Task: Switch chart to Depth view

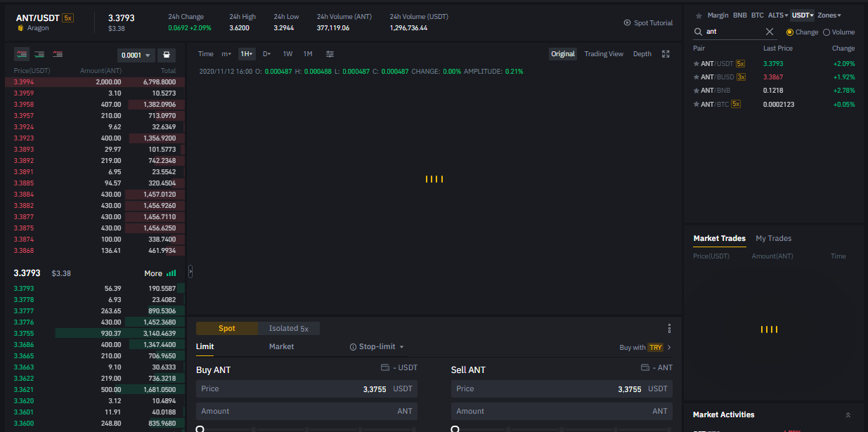Action: 642,54
